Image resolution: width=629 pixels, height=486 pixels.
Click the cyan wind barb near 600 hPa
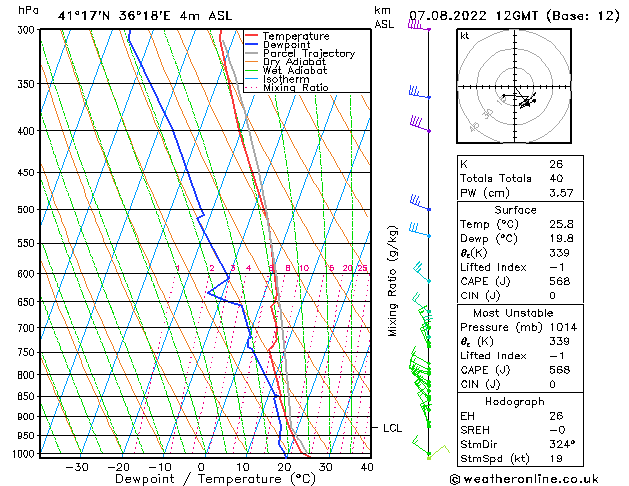pyautogui.click(x=421, y=272)
